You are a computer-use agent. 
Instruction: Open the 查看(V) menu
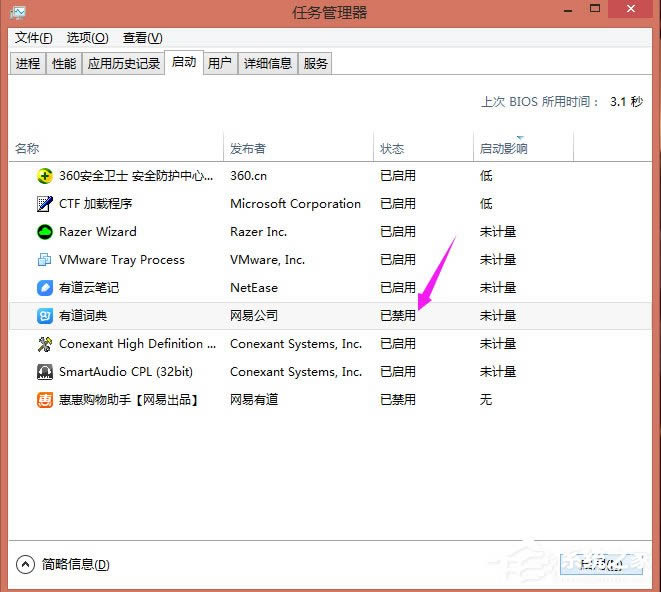tap(142, 38)
